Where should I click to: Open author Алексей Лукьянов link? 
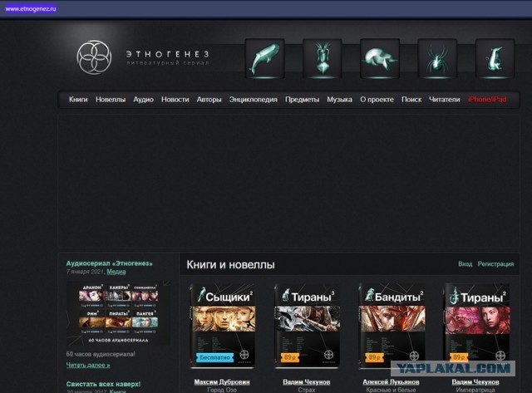click(391, 382)
